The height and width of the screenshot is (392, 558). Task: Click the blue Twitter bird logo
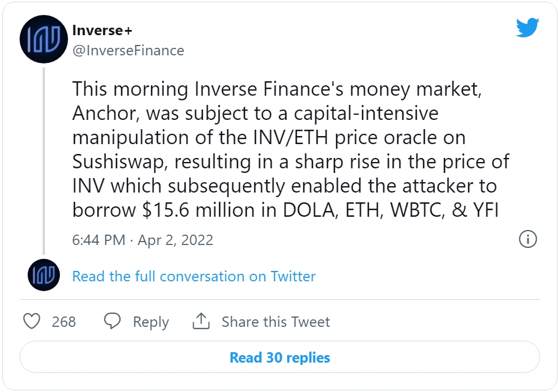[x=527, y=28]
